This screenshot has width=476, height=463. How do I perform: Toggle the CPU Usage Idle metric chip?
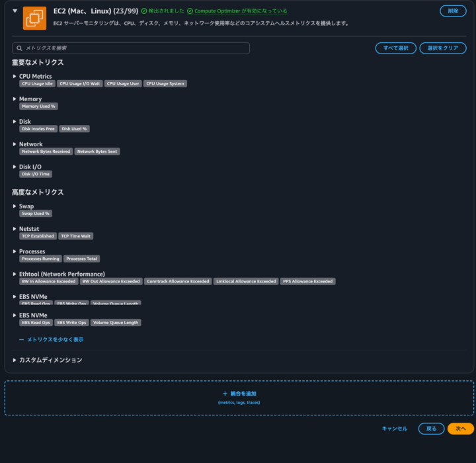click(37, 83)
